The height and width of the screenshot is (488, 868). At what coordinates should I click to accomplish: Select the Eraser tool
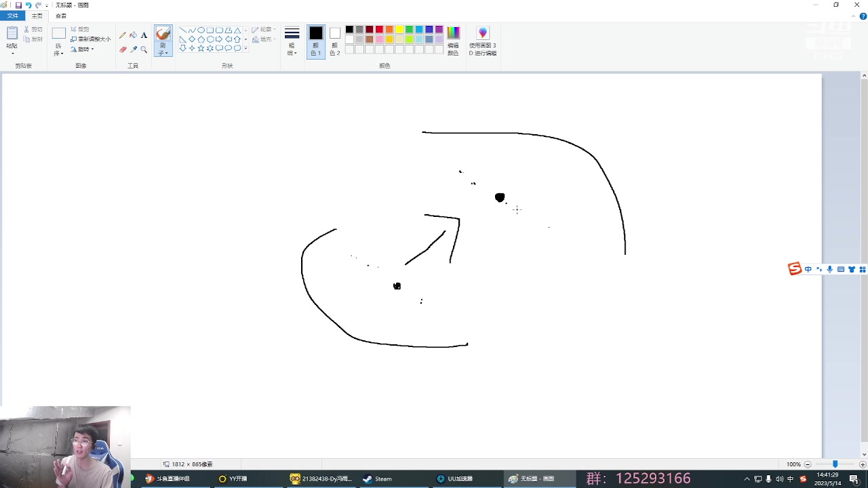point(123,49)
